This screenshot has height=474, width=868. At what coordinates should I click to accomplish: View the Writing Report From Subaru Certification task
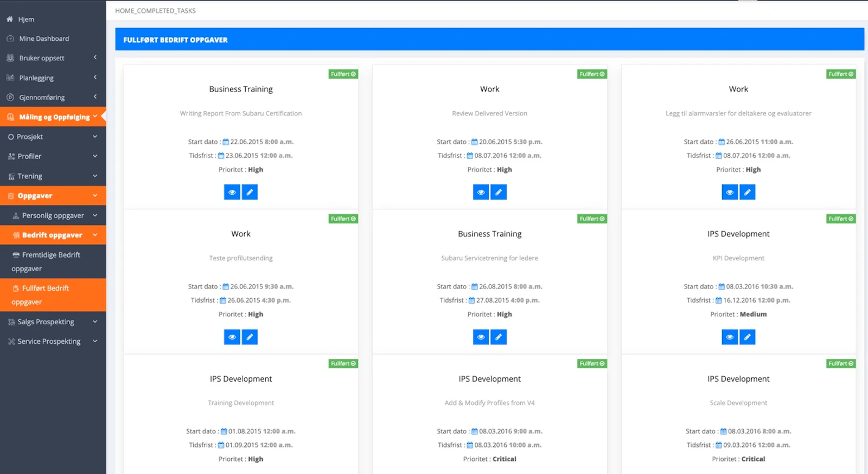point(232,192)
